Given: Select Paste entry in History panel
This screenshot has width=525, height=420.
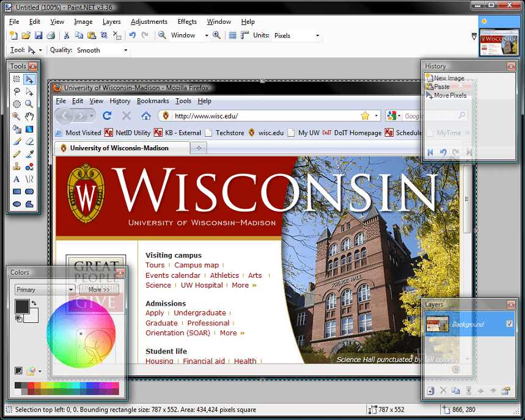Looking at the screenshot, I should [441, 87].
